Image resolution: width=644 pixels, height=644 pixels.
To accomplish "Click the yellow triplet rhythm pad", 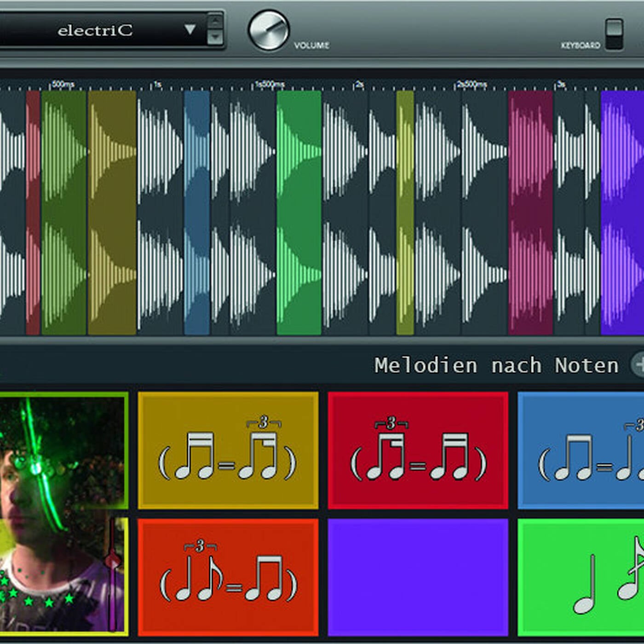I will (x=228, y=450).
